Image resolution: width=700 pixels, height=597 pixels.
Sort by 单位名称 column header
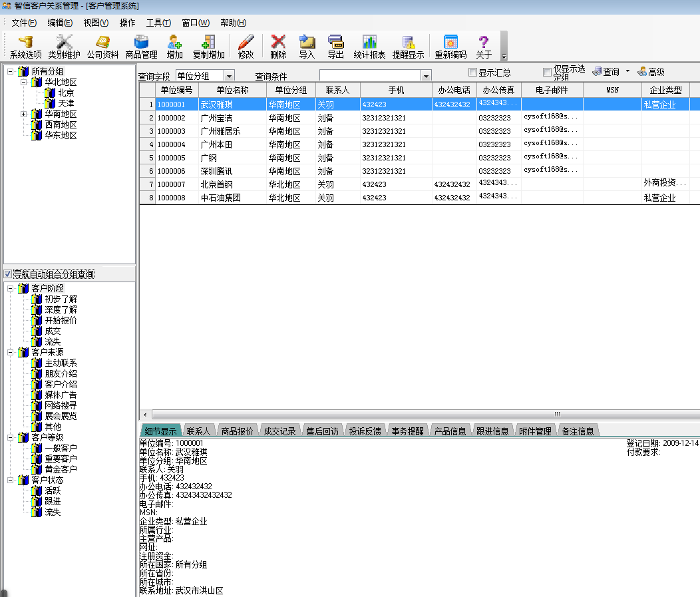[x=233, y=91]
